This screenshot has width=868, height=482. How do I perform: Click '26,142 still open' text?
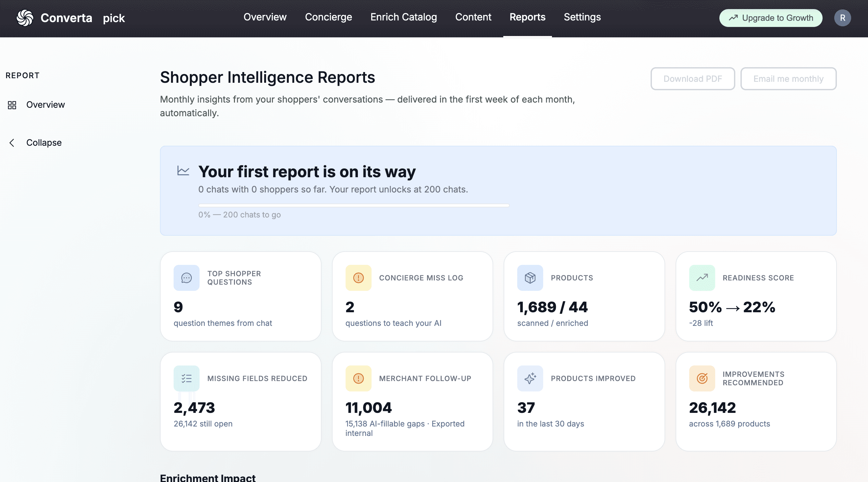coord(203,424)
